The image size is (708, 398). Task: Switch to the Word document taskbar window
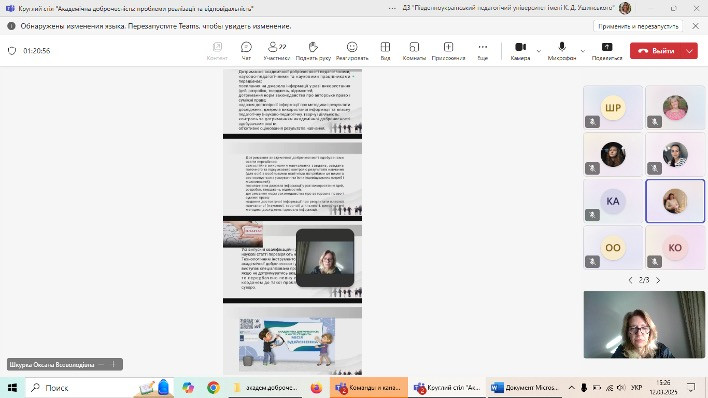[525, 388]
